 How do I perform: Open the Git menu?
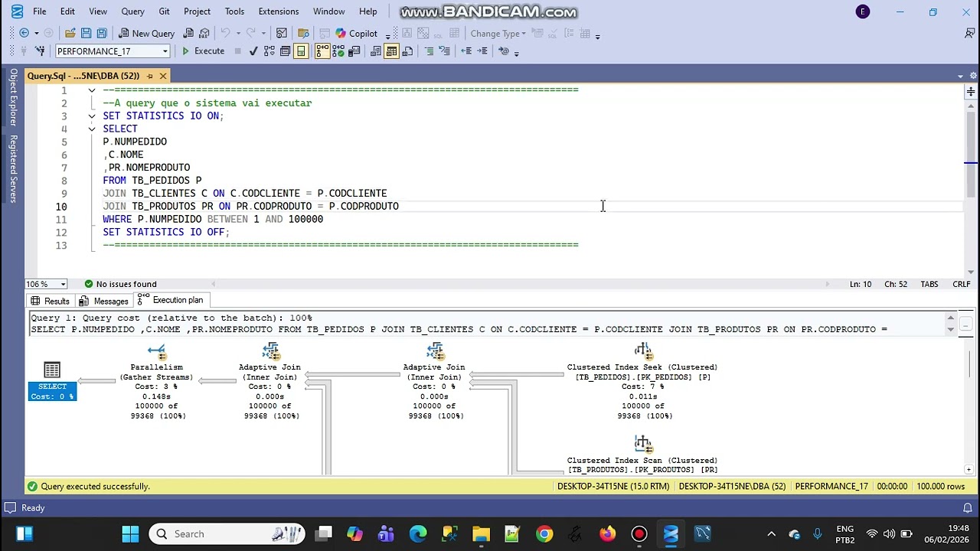[164, 11]
